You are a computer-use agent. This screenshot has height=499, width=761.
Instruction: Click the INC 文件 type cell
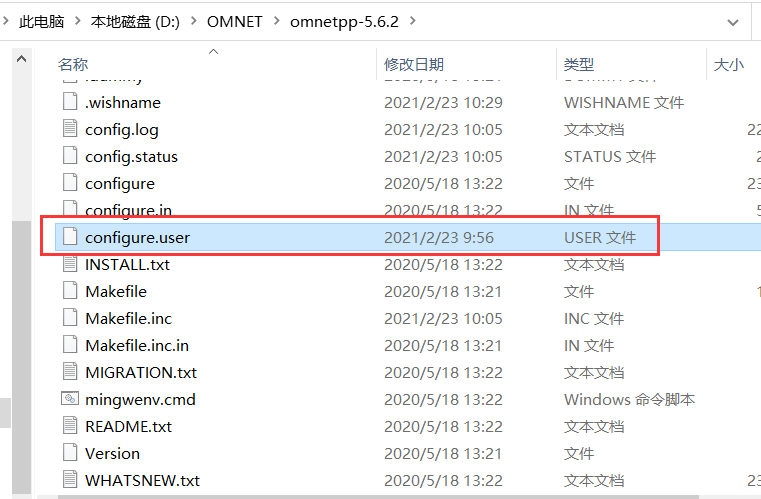click(x=594, y=318)
